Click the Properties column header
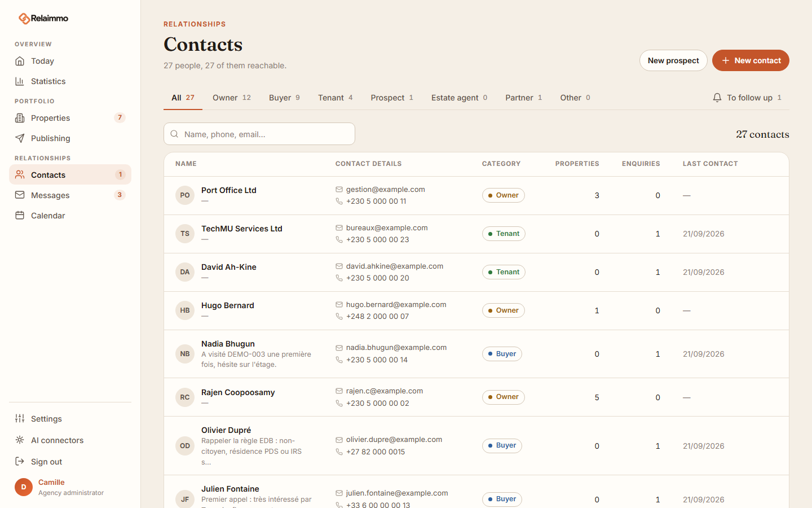812x508 pixels. click(577, 164)
